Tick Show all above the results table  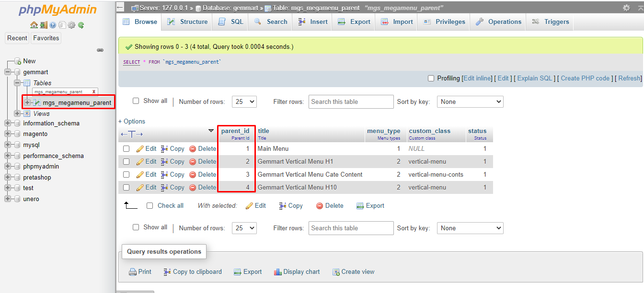click(136, 101)
